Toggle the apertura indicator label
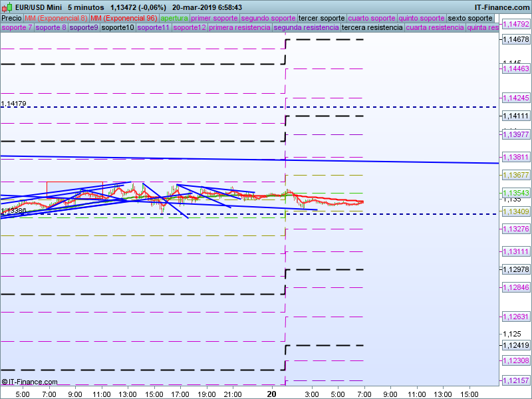The image size is (532, 399). click(x=174, y=18)
